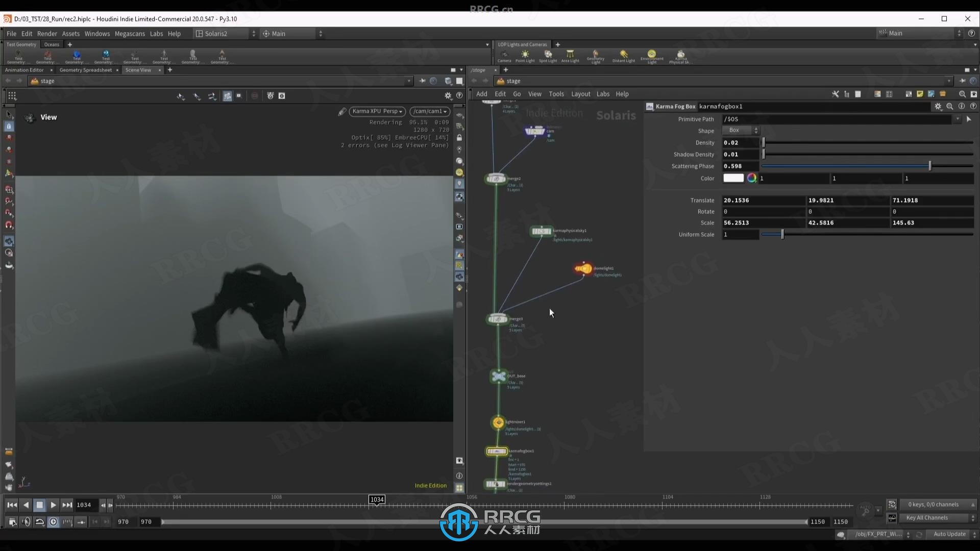Click the white Color swatch
The width and height of the screenshot is (980, 551).
[x=733, y=178]
